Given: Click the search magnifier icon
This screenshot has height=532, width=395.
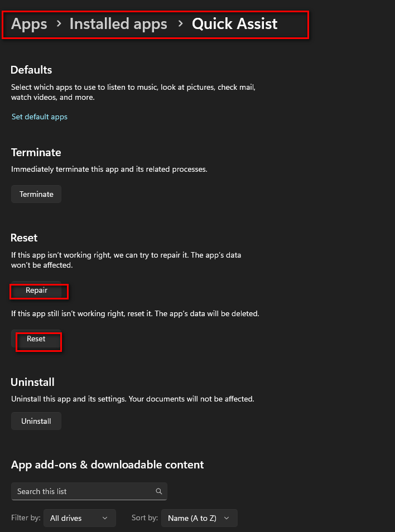Looking at the screenshot, I should pyautogui.click(x=159, y=491).
